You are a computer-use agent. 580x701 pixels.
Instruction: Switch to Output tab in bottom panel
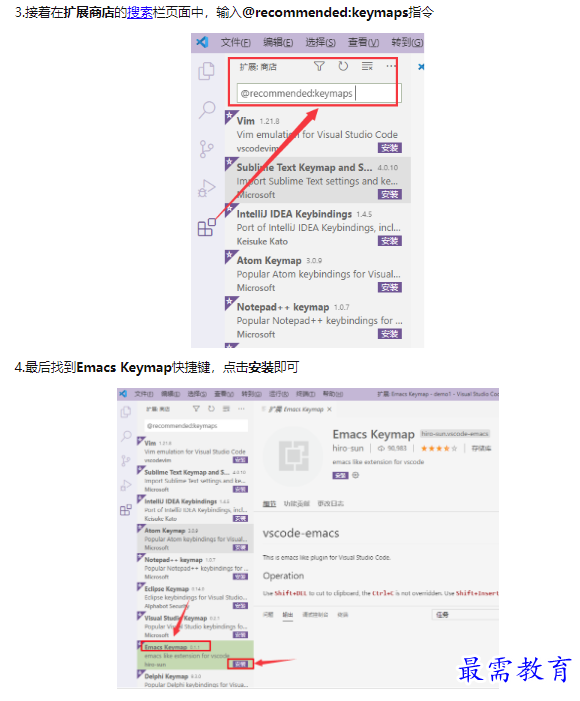point(288,615)
